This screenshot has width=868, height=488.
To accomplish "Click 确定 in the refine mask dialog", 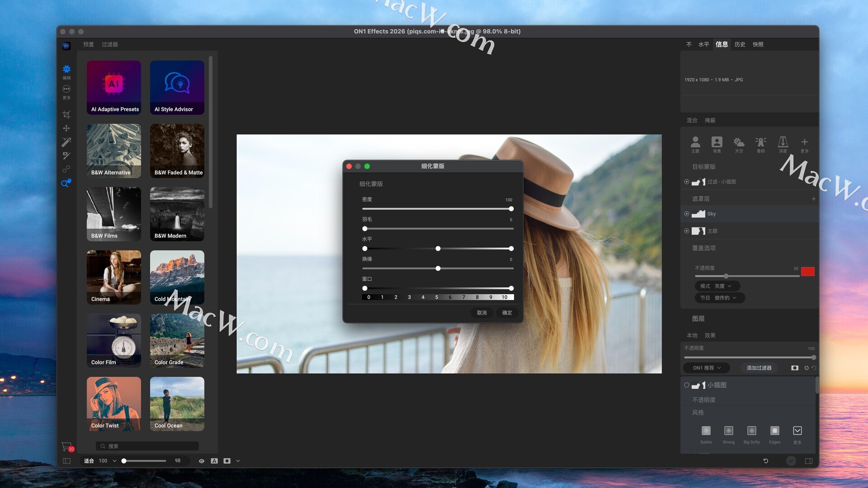I will [x=507, y=313].
